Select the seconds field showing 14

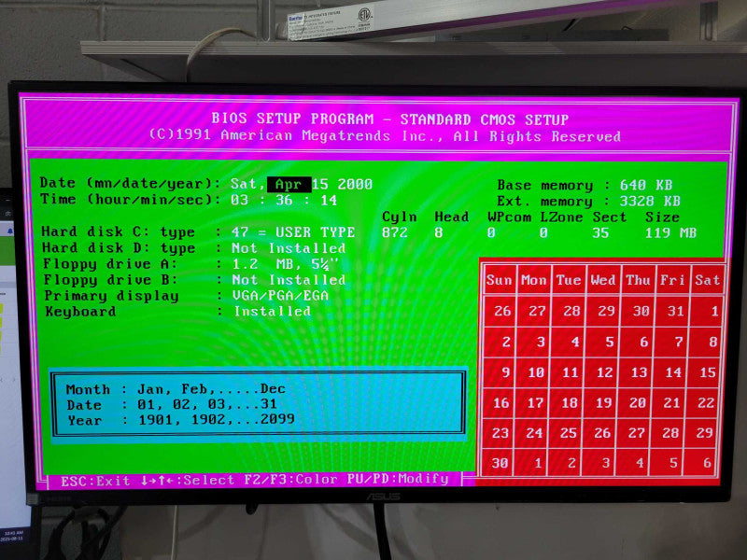click(x=329, y=201)
